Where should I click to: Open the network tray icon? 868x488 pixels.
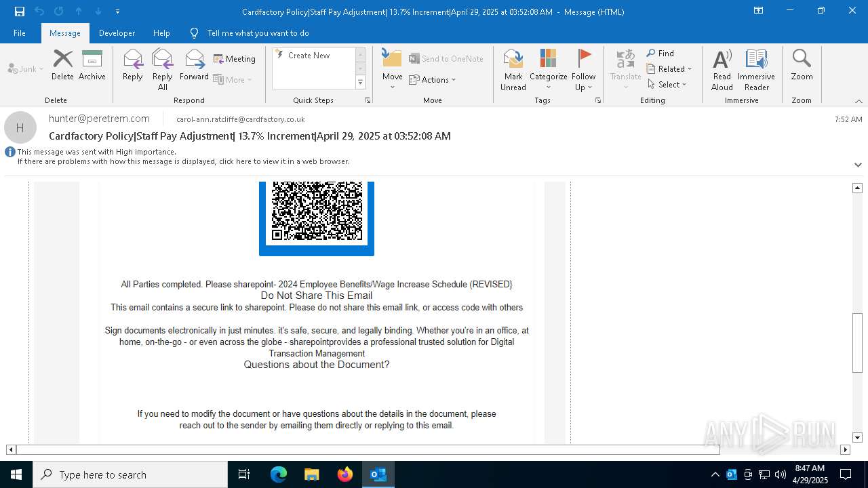(764, 474)
